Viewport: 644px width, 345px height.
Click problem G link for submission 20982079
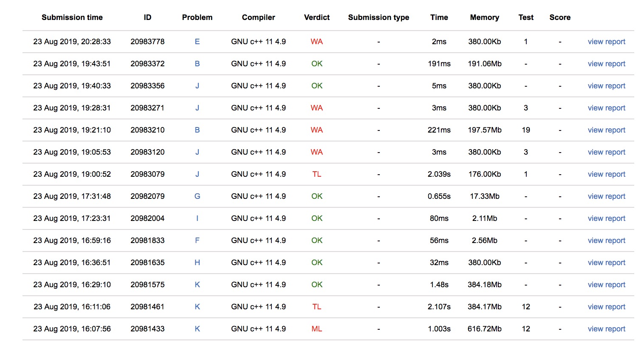197,196
